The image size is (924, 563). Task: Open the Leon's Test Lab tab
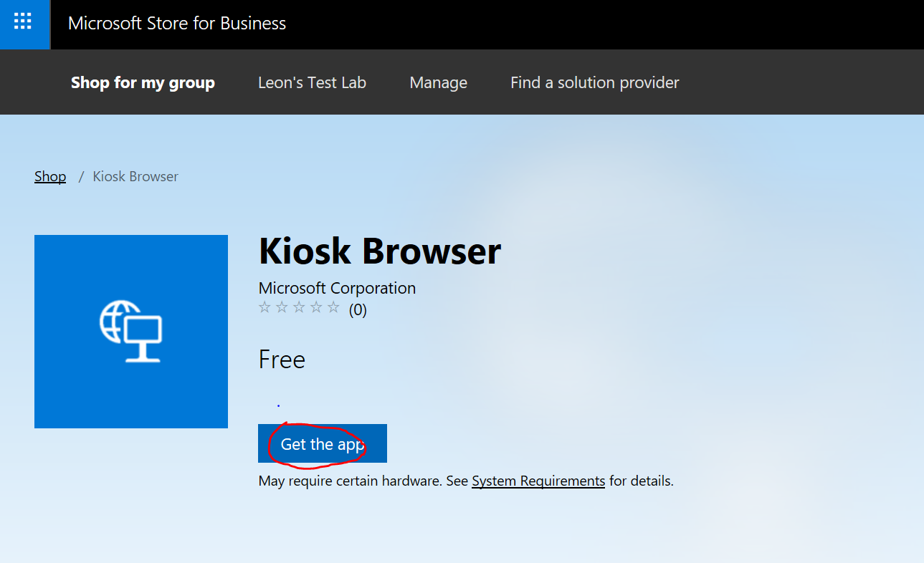pos(312,83)
